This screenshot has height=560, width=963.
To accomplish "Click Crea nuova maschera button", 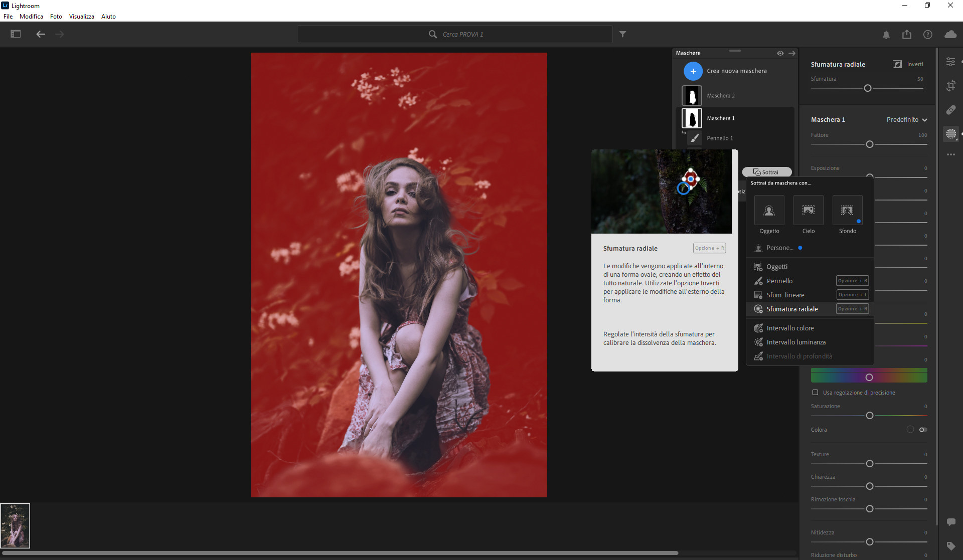I will pos(693,71).
